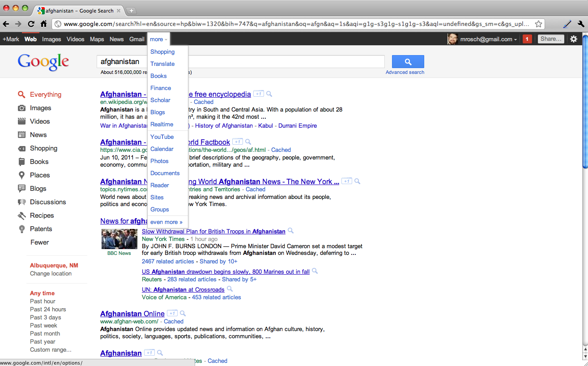
Task: Choose Documents from more menu
Action: coord(165,173)
